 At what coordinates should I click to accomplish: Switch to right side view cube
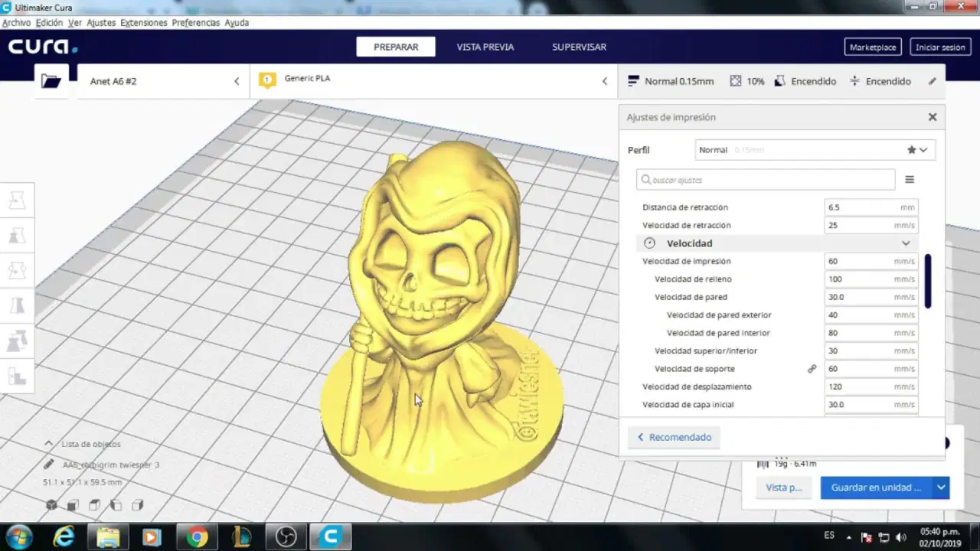tap(137, 505)
